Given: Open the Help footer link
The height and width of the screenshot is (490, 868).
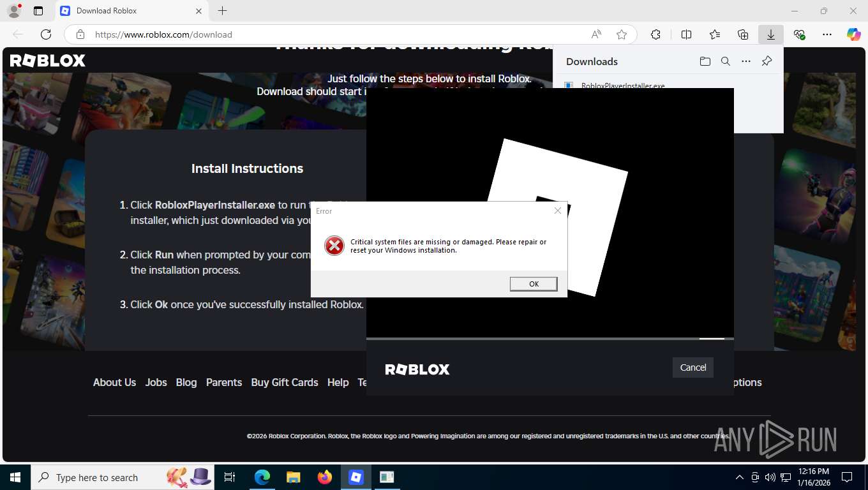Looking at the screenshot, I should [x=338, y=382].
